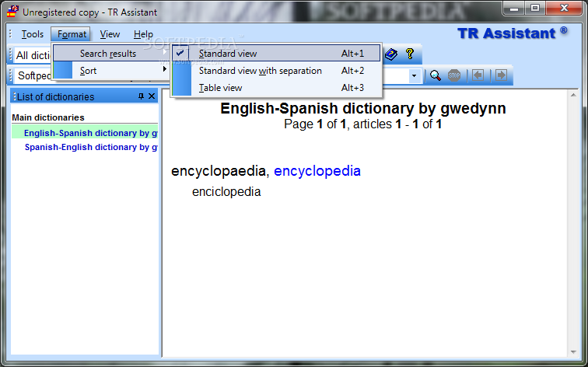Click the results title English-Spanish dictionary by gwedynn
Image resolution: width=588 pixels, height=367 pixels.
tap(363, 108)
